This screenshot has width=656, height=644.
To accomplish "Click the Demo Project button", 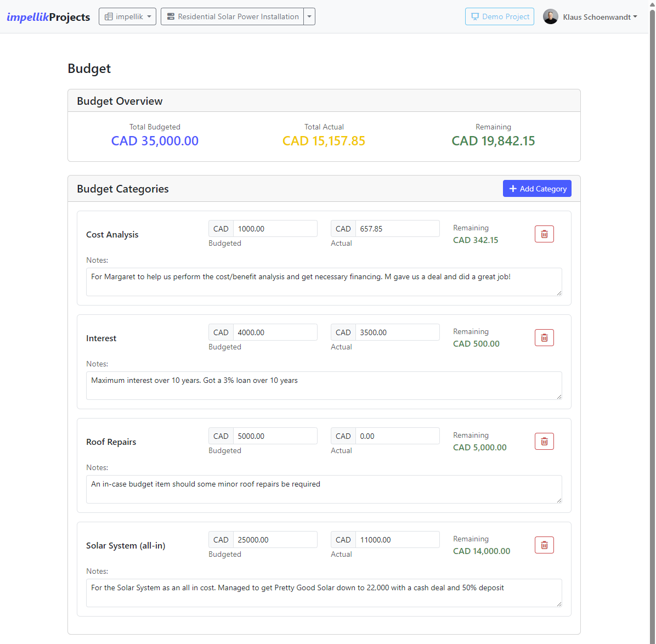I will click(x=499, y=17).
